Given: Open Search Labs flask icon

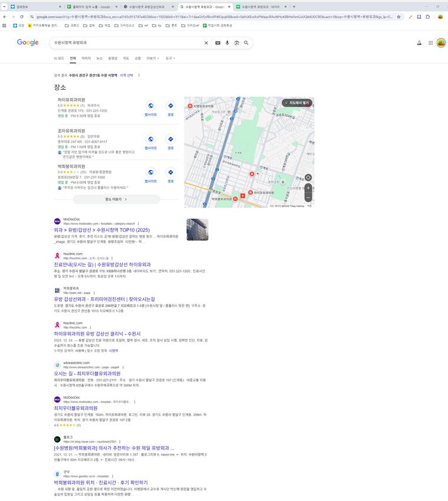Looking at the screenshot, I should 419,43.
